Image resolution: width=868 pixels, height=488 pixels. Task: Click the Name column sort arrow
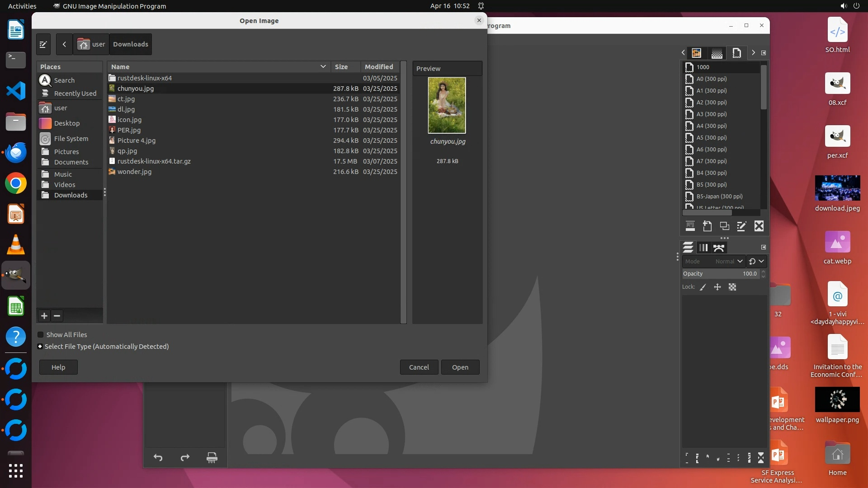tap(323, 66)
